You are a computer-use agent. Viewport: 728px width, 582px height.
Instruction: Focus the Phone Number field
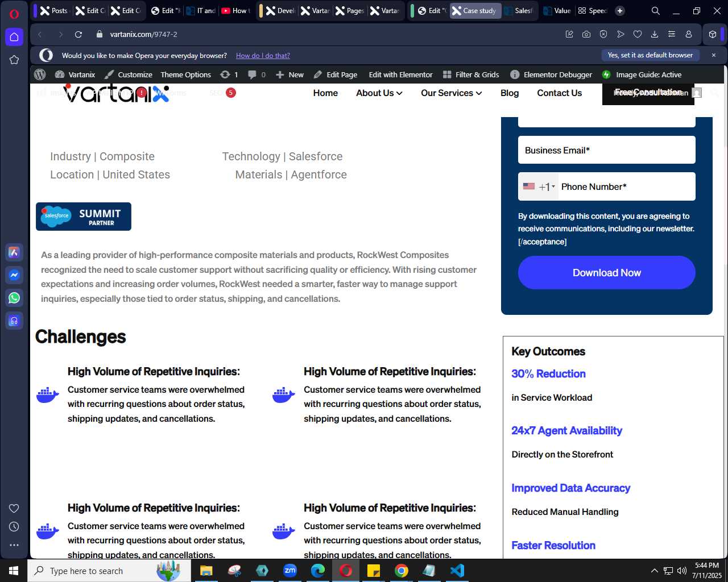pyautogui.click(x=627, y=186)
